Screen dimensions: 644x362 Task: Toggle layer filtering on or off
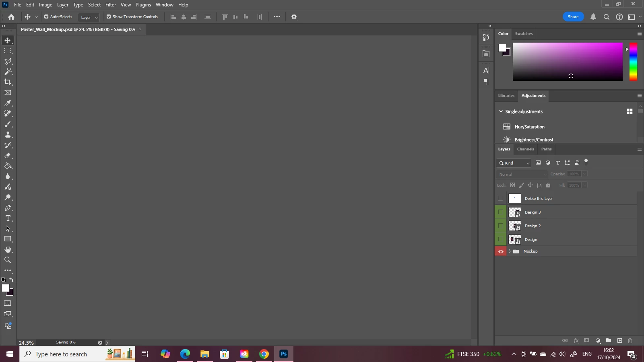[586, 162]
